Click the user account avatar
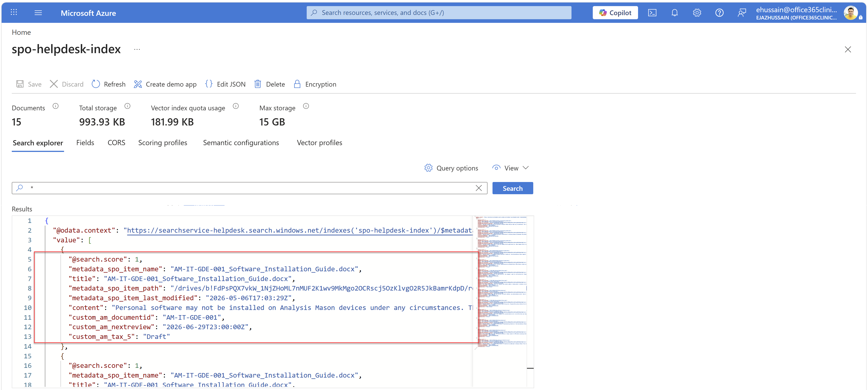This screenshot has height=390, width=868. pyautogui.click(x=851, y=13)
